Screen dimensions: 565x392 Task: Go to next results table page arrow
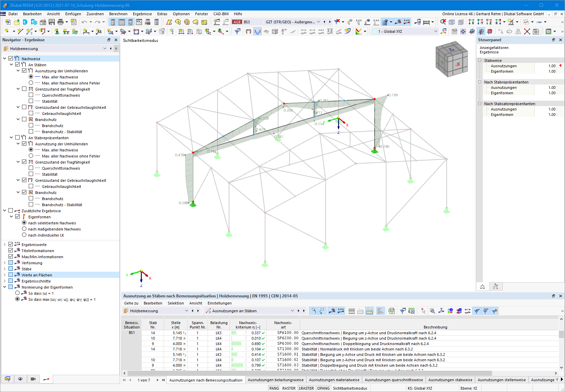[x=158, y=380]
